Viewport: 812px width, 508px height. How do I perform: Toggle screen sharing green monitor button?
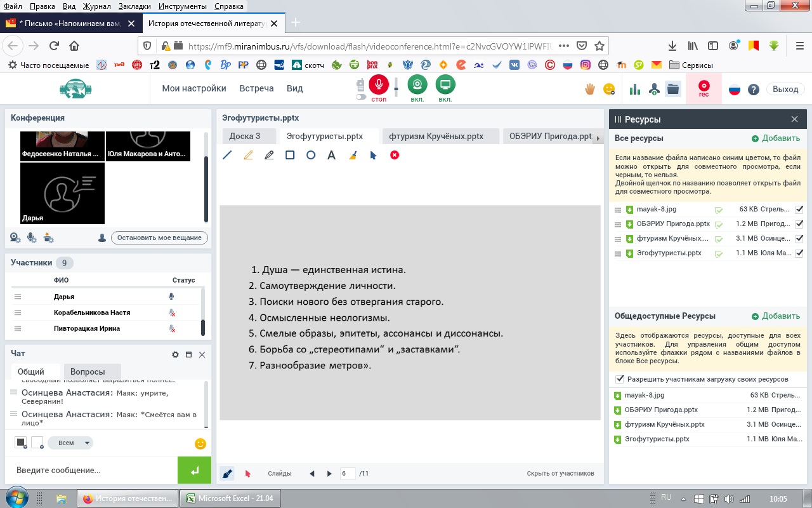click(x=445, y=84)
